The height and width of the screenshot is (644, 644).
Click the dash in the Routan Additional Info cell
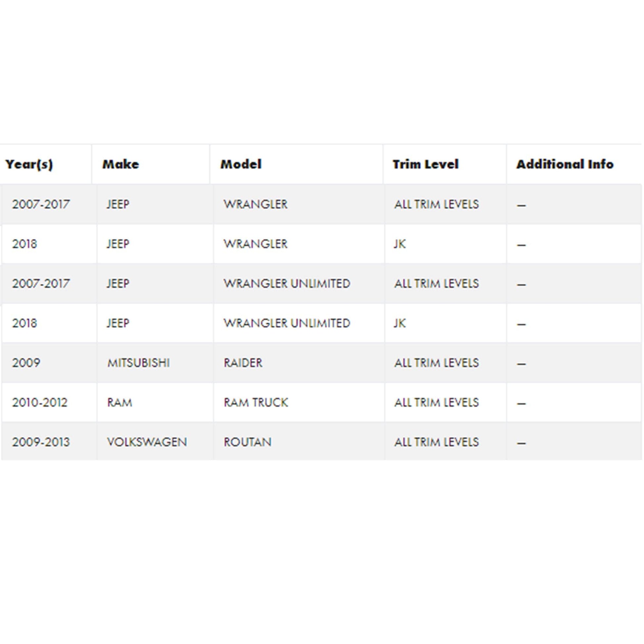521,443
